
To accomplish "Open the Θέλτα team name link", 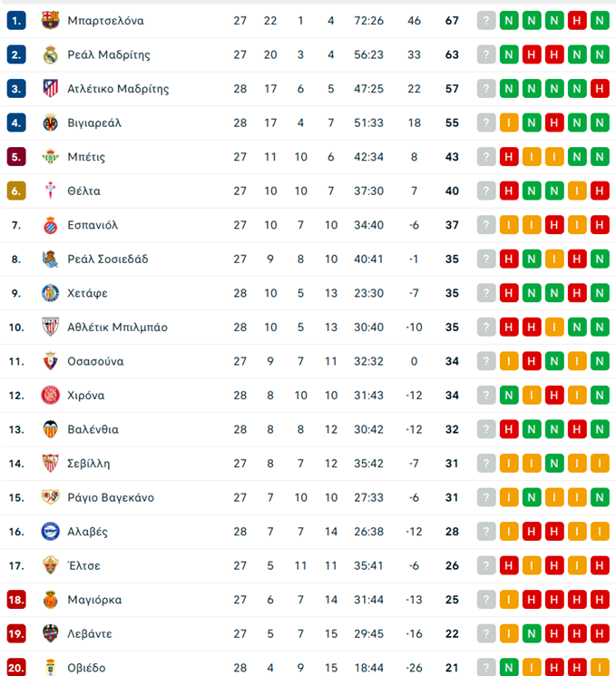I will (x=83, y=191).
